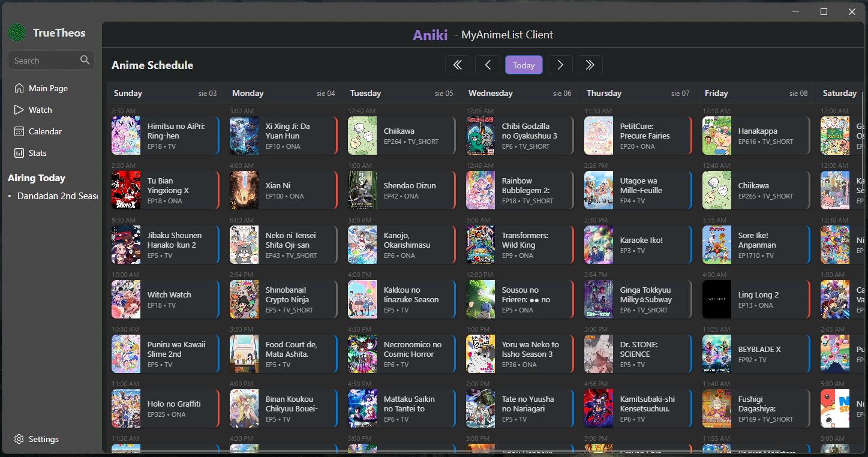Viewport: 868px width, 457px height.
Task: Click the TrueTheos profile avatar icon
Action: point(17,33)
